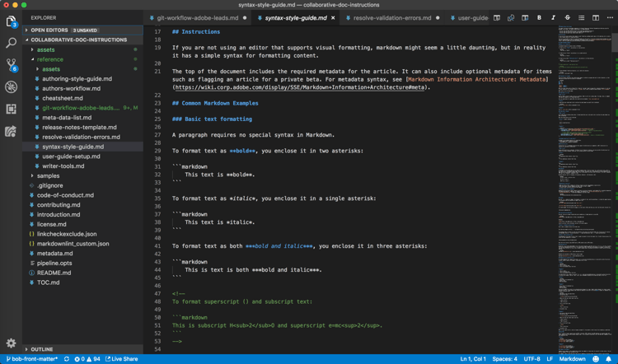The height and width of the screenshot is (364, 618).
Task: Open the Extensions view
Action: click(11, 109)
